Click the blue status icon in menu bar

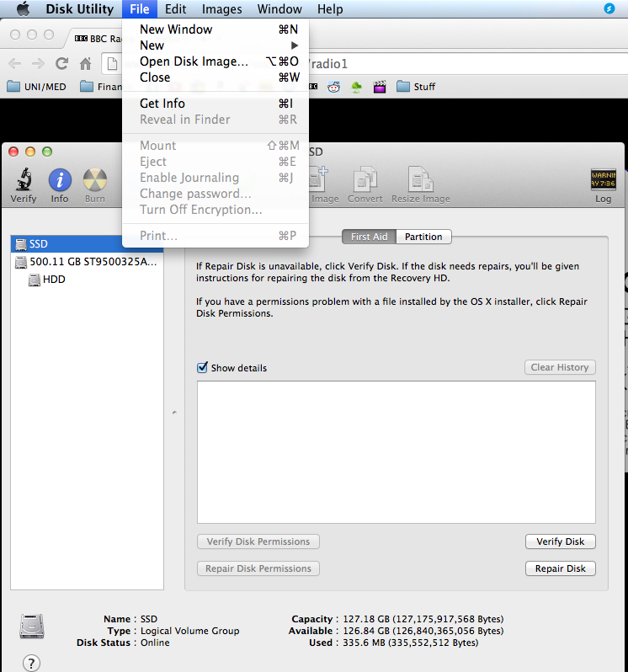pyautogui.click(x=609, y=8)
